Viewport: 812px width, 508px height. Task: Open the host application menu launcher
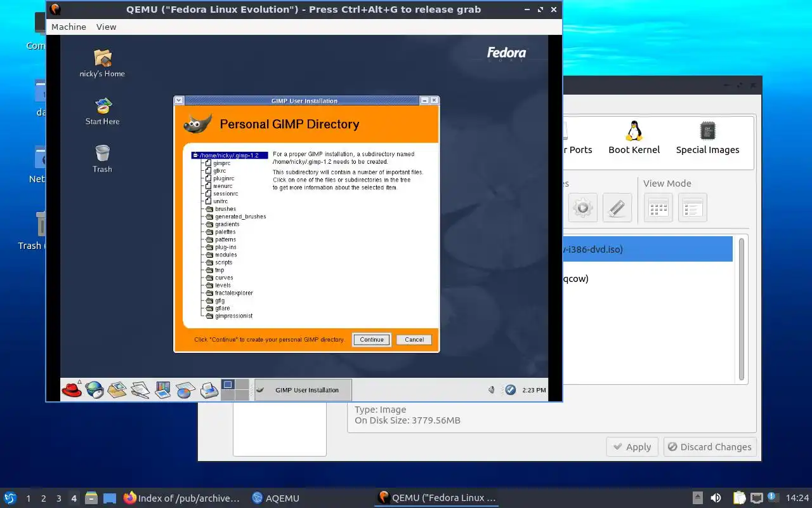point(10,498)
